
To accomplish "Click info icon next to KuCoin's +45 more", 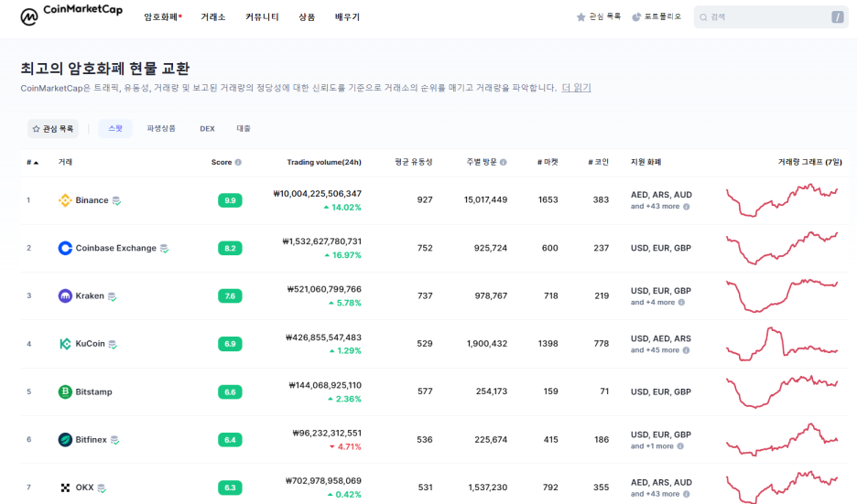I will point(687,350).
